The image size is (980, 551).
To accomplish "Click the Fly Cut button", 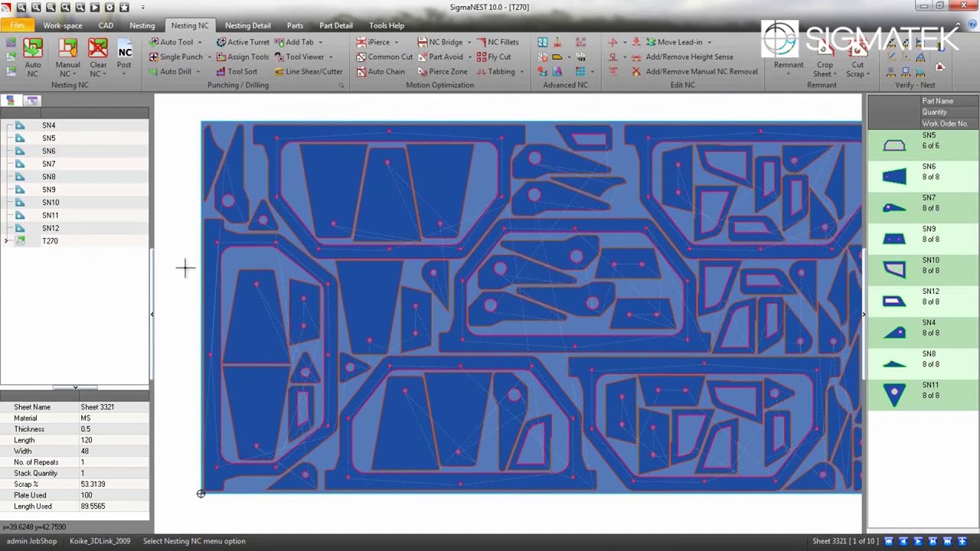I will (x=498, y=57).
